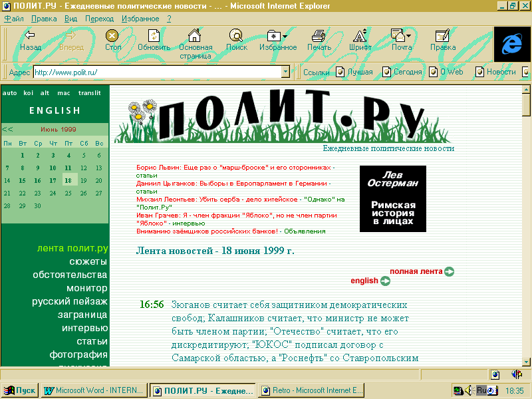Screen dimensions: 532x399
Task: Click the Пуск start button
Action: [20, 390]
